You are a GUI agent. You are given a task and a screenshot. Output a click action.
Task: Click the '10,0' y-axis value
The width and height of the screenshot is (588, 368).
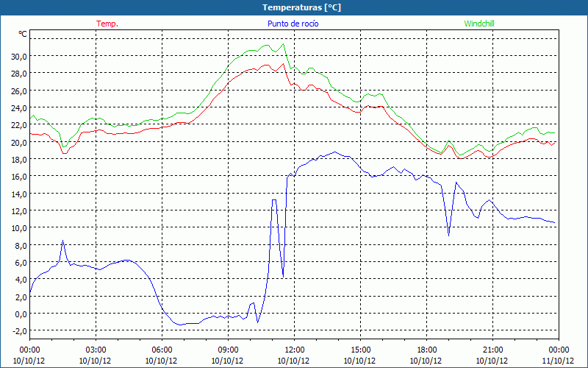[x=19, y=228]
